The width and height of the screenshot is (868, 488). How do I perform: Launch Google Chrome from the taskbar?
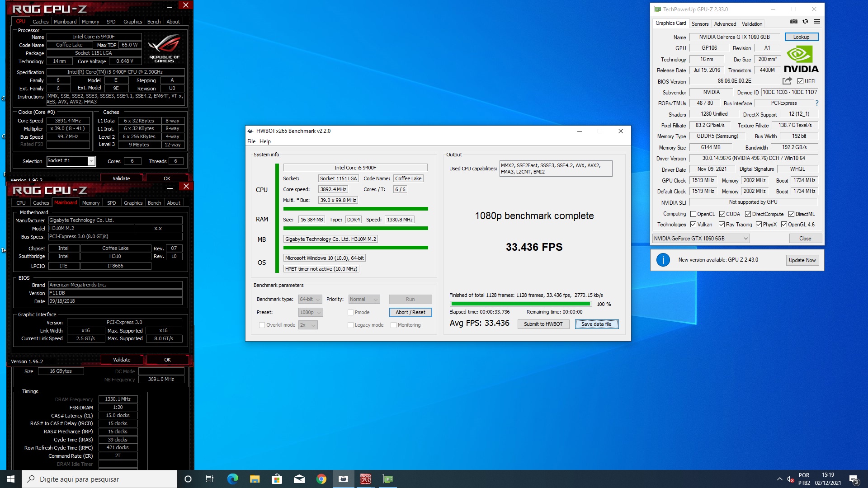[321, 479]
